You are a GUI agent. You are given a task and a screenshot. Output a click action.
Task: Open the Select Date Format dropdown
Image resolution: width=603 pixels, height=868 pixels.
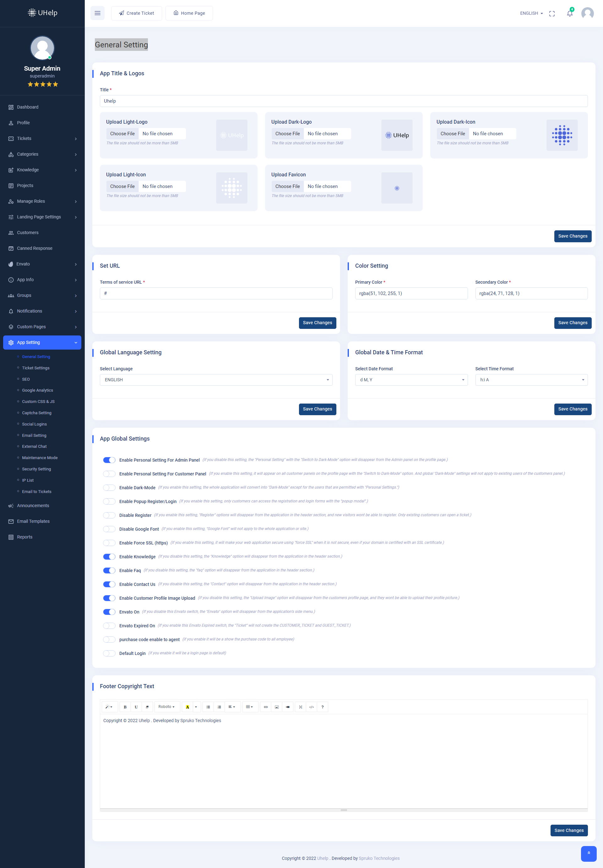(411, 380)
